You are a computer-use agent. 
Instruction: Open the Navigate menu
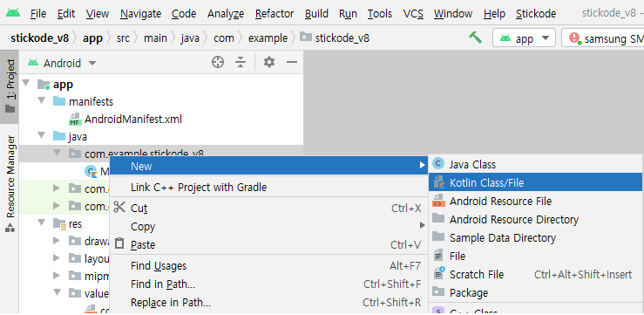point(141,14)
